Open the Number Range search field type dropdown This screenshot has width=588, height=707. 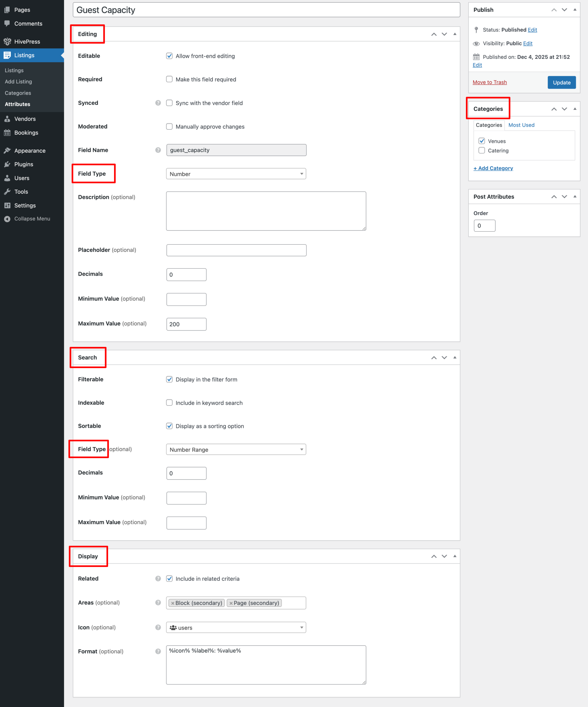(236, 449)
